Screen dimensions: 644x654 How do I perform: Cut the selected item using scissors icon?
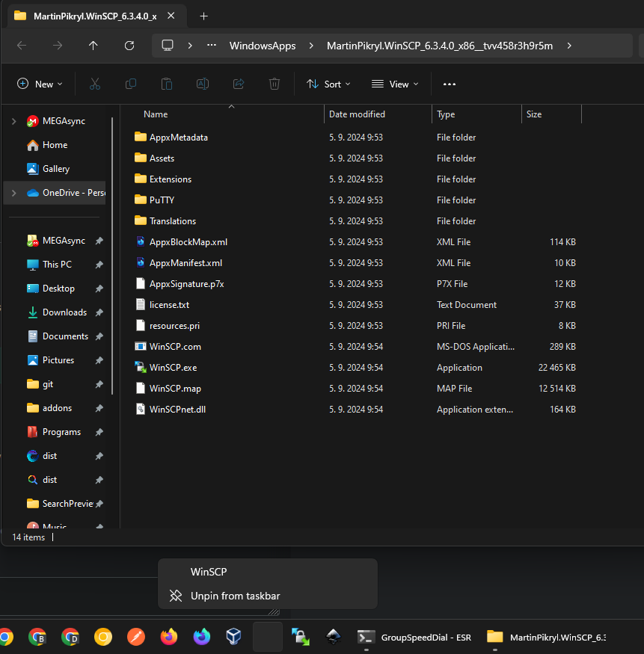pyautogui.click(x=95, y=84)
